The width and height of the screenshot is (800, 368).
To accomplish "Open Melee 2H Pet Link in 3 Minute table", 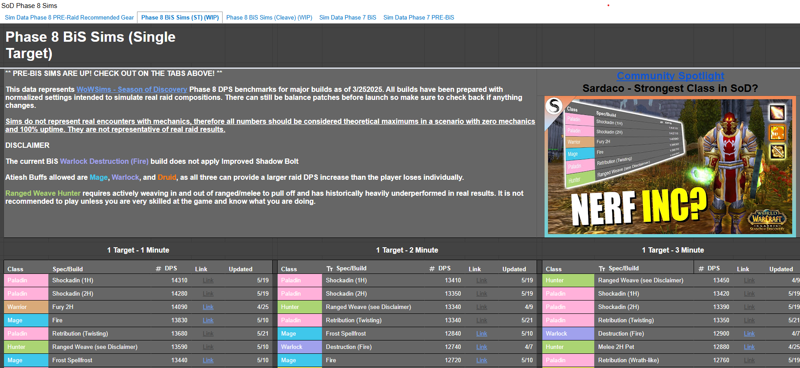I will pos(749,347).
